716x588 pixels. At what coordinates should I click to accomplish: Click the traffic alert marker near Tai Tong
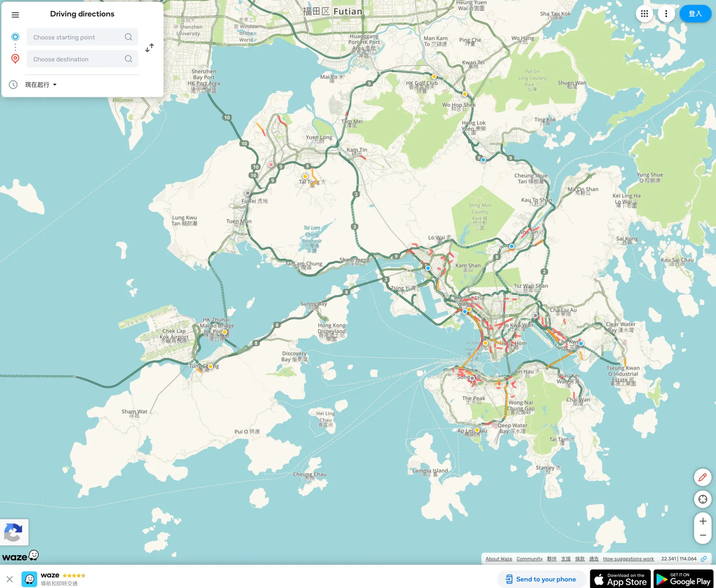pos(305,176)
